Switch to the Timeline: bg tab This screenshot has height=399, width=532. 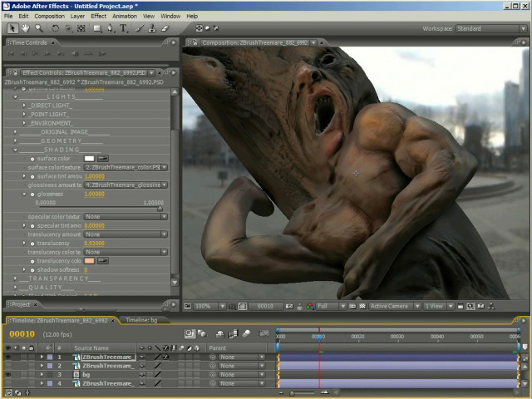coord(141,320)
